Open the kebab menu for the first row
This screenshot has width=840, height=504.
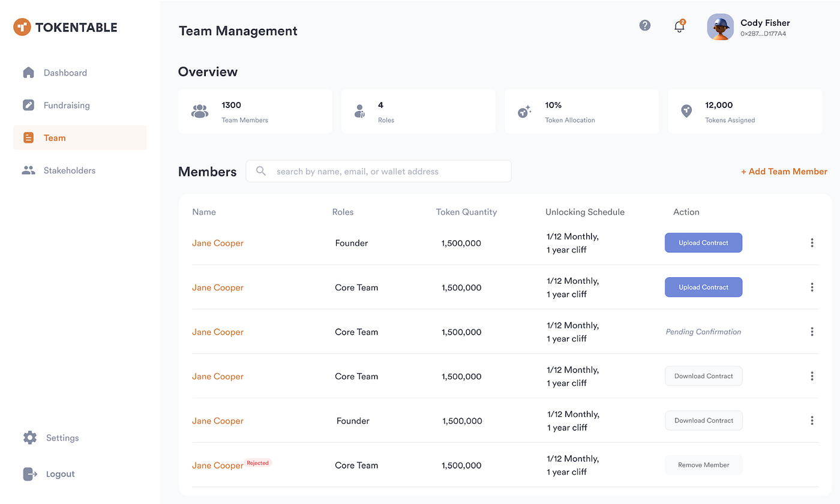[812, 242]
